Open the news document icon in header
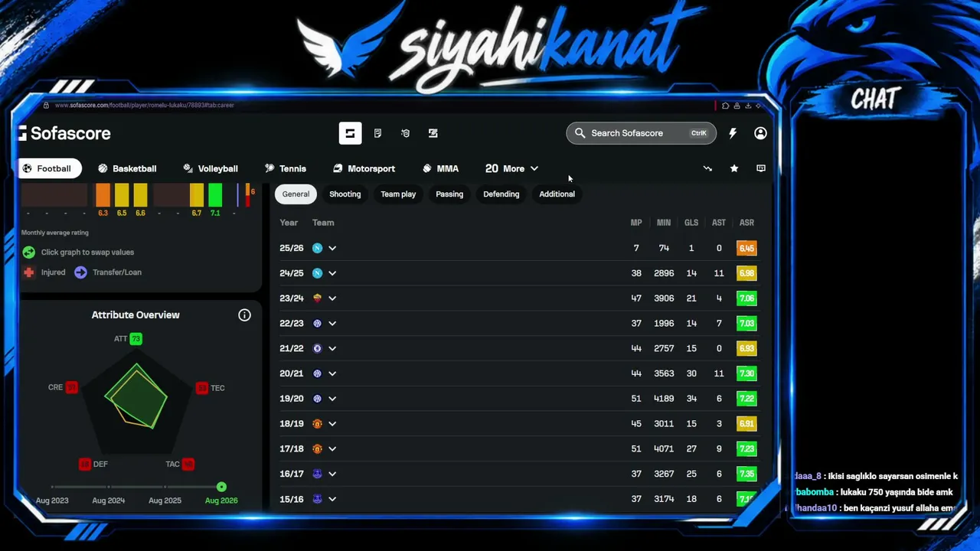This screenshot has width=980, height=551. 377,133
